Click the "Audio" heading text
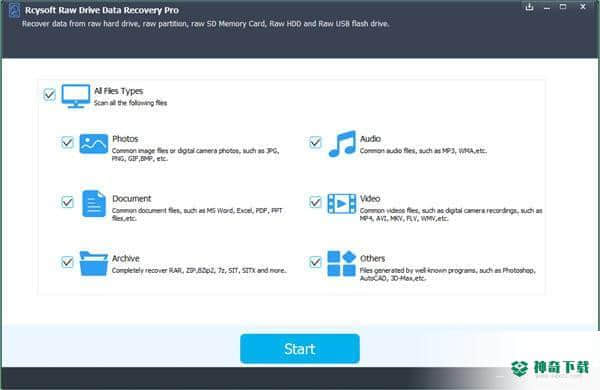Screen dimensions: 600x390 point(370,139)
